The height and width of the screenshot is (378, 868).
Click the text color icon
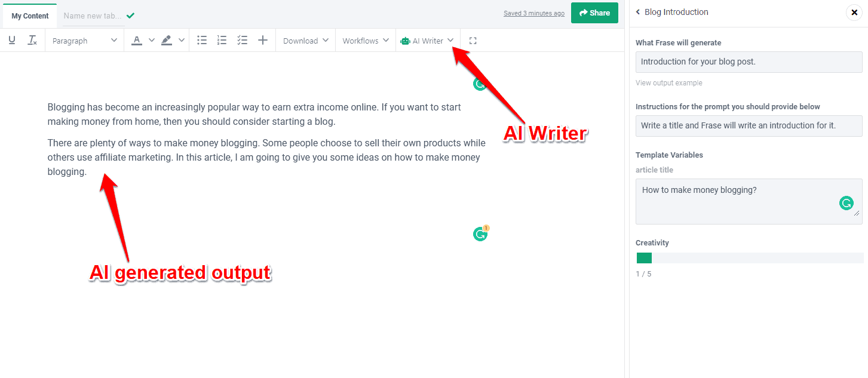[x=137, y=41]
